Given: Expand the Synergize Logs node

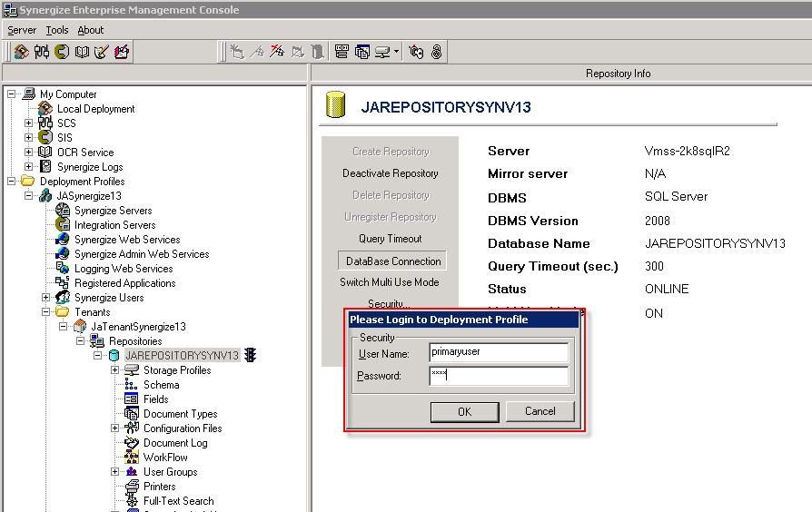Looking at the screenshot, I should click(x=28, y=167).
